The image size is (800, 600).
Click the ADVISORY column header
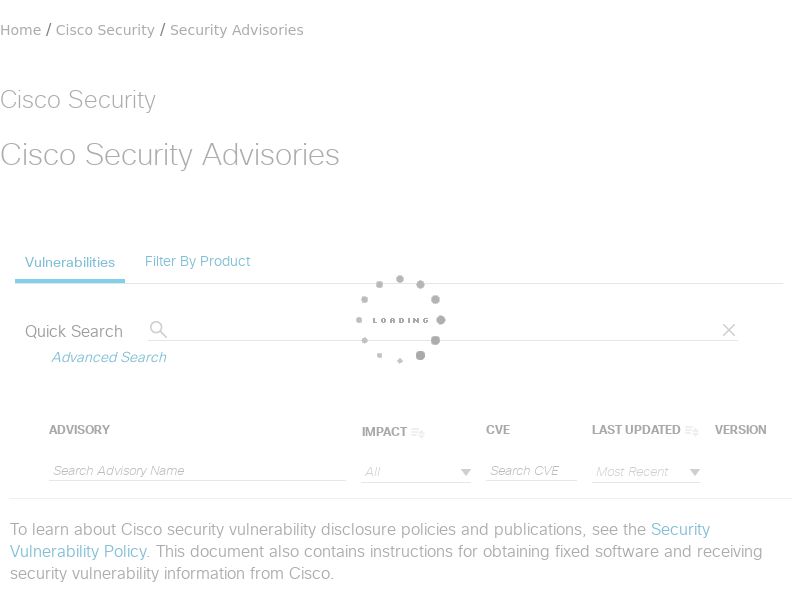click(x=79, y=430)
